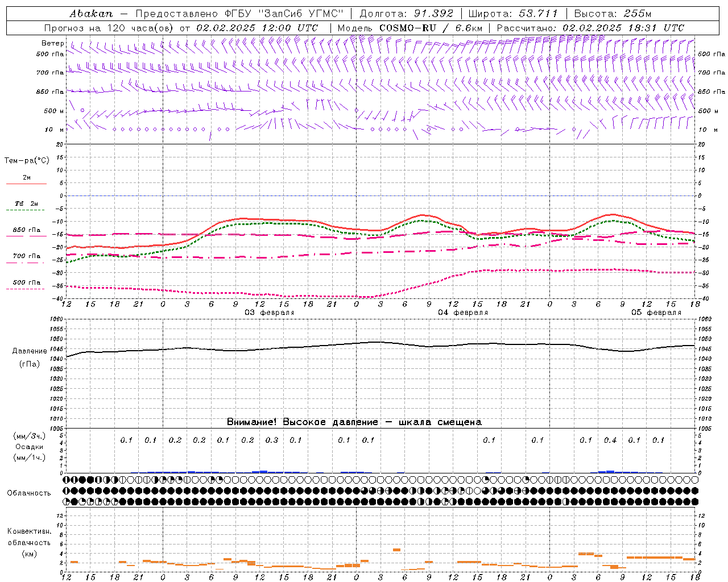Click the '10 м' label left of wind panel

[x=54, y=130]
